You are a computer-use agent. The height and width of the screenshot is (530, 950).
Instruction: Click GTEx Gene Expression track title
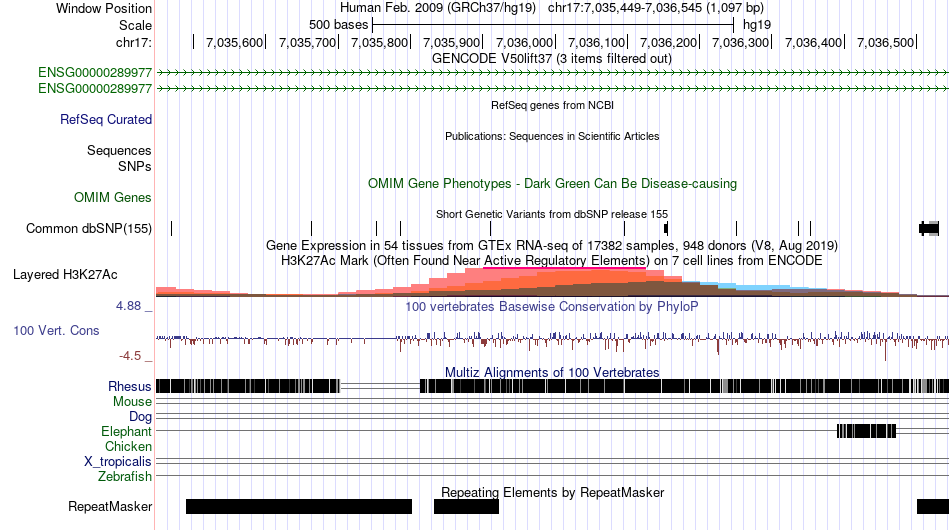coord(552,245)
